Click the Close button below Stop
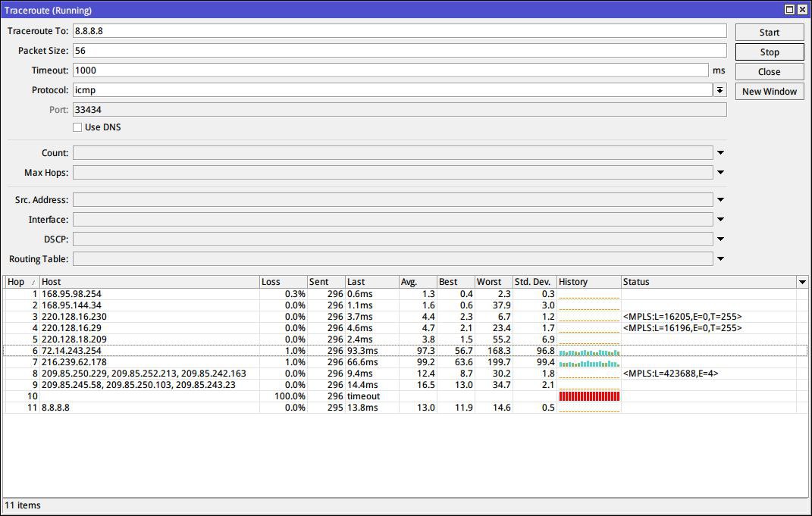The height and width of the screenshot is (516, 812). pyautogui.click(x=769, y=72)
